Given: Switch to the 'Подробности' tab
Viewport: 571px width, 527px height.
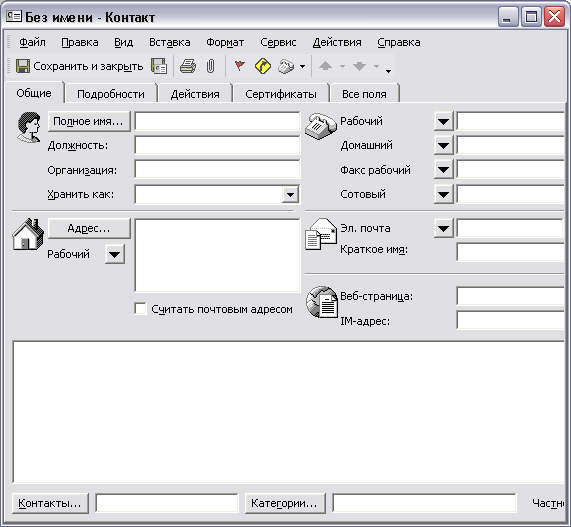Looking at the screenshot, I should (111, 94).
